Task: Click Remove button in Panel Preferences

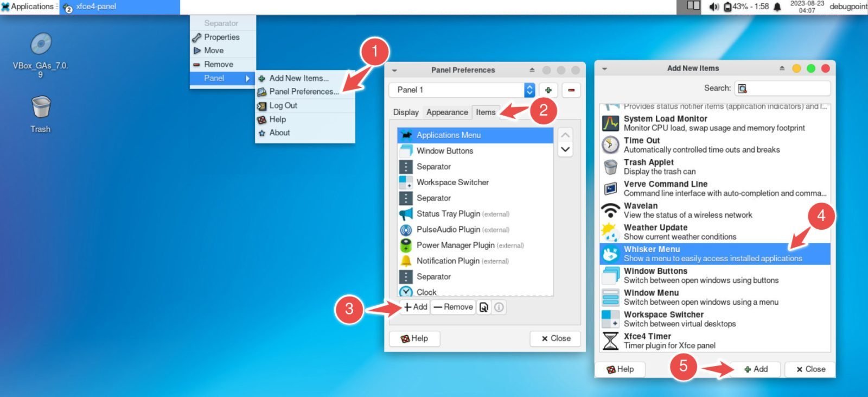Action: click(x=454, y=307)
